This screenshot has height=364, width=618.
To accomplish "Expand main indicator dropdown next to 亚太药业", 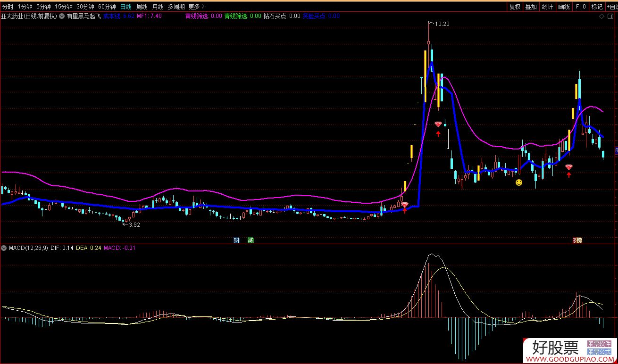I will pos(62,16).
